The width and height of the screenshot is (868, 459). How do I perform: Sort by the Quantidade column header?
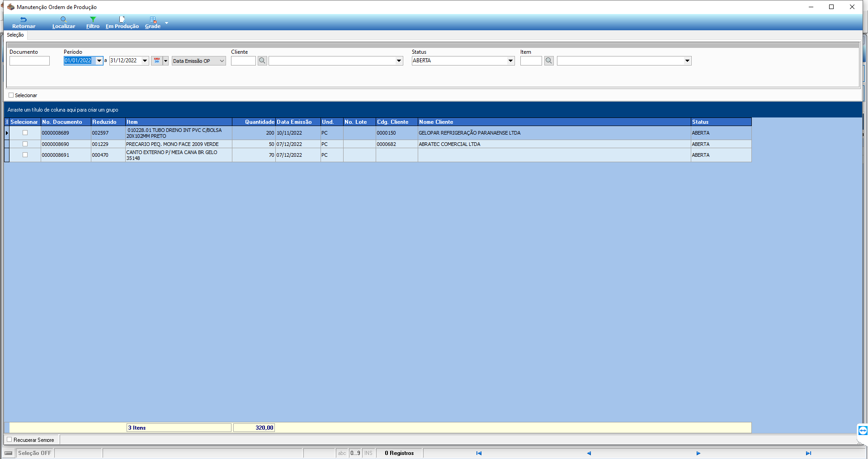coord(254,122)
